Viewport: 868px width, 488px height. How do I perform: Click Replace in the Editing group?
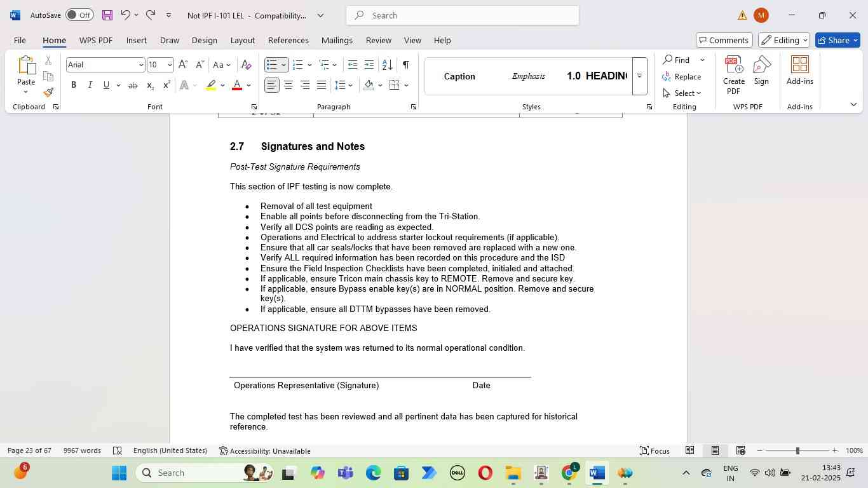tap(682, 77)
